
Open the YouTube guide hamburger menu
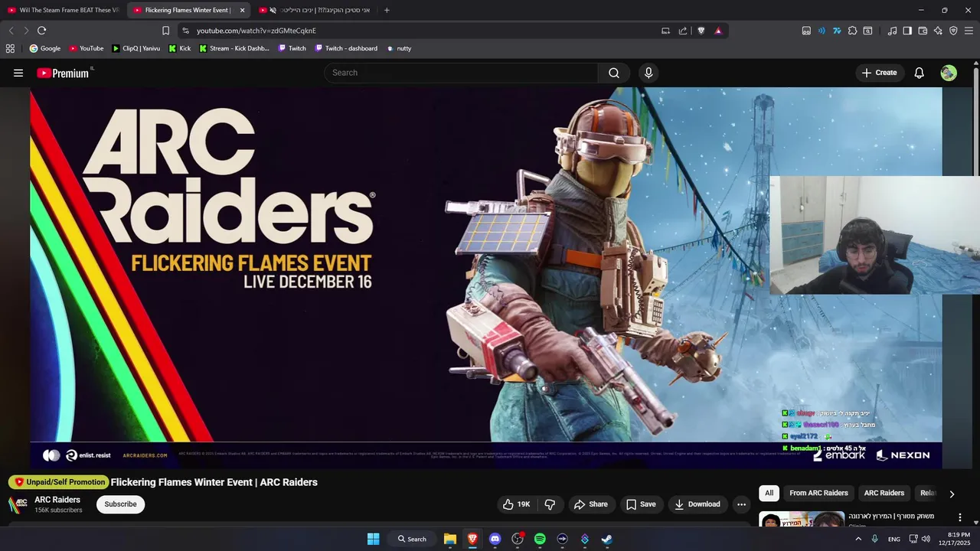[18, 73]
